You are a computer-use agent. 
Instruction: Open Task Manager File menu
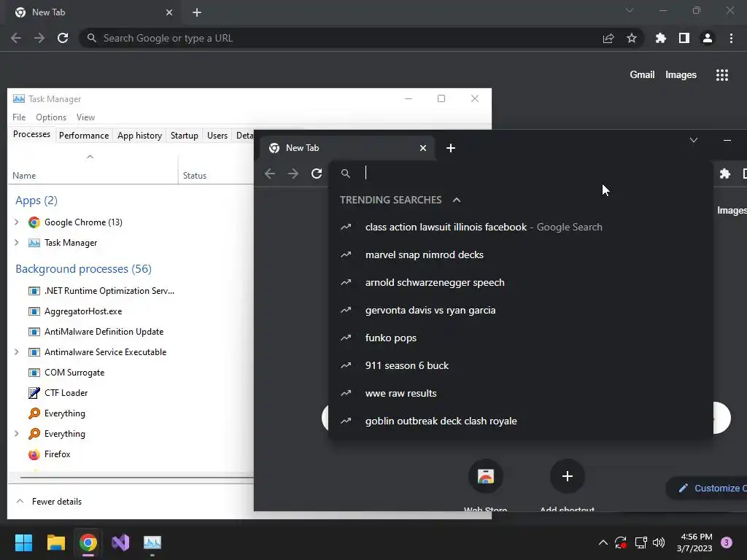19,117
